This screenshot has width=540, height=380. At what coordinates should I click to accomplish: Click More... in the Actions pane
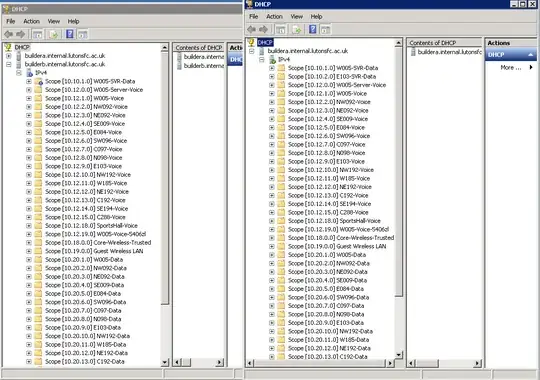(511, 68)
